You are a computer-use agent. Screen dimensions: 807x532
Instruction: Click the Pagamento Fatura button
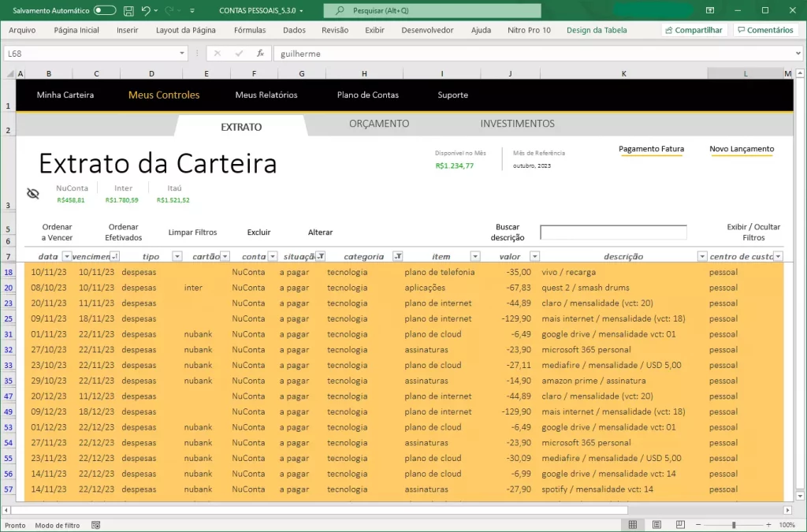pos(651,149)
